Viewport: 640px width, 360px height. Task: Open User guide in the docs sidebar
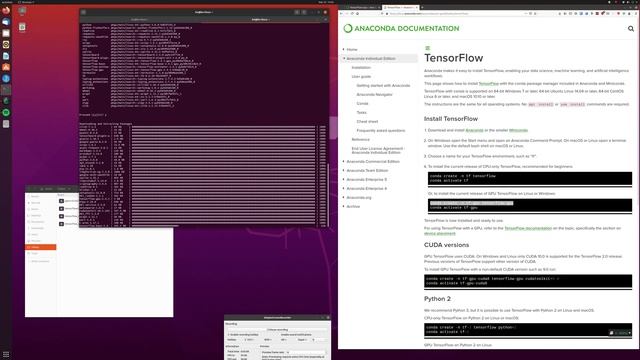pos(361,76)
